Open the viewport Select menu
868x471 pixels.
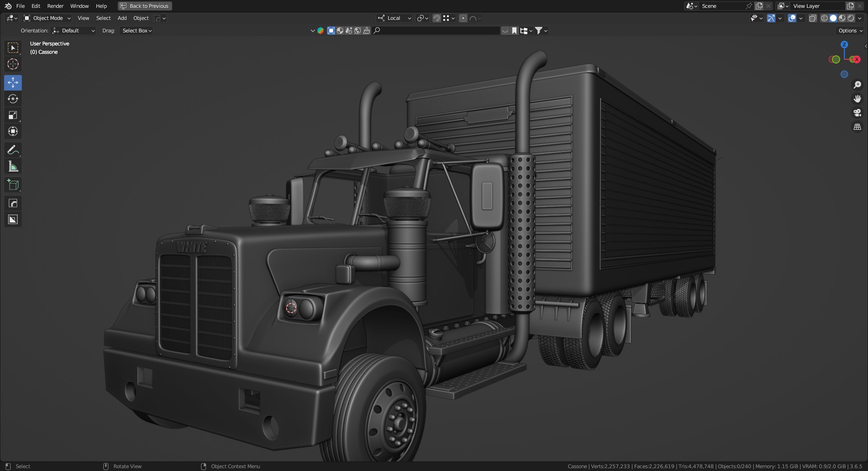click(x=103, y=18)
